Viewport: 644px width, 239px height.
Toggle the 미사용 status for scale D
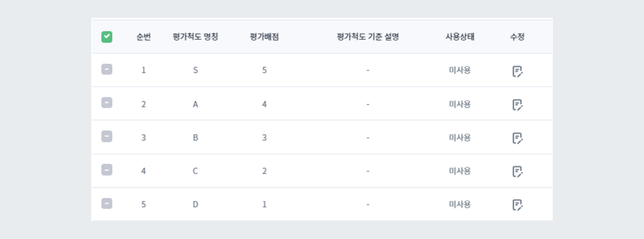coord(460,204)
